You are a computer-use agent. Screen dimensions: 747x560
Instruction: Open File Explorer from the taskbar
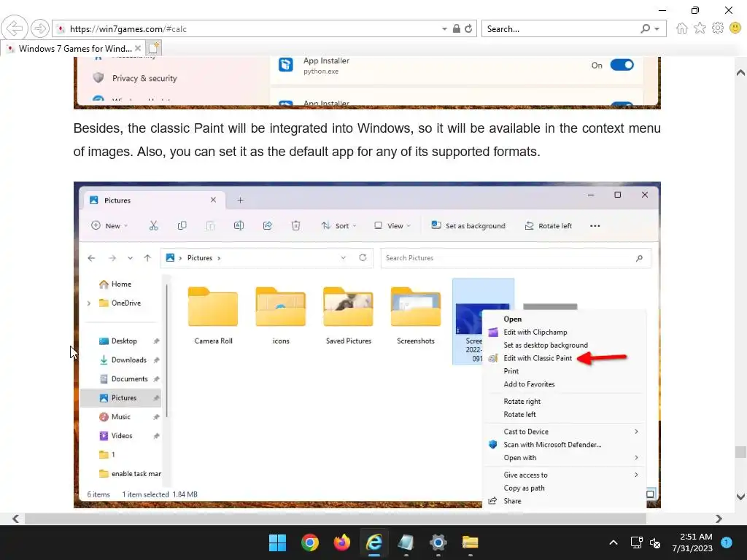471,542
